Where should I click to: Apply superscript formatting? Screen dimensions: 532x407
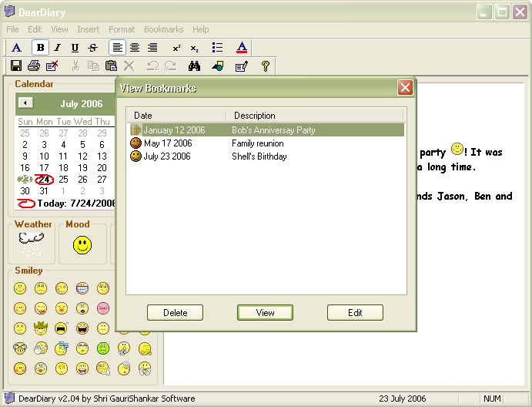176,49
